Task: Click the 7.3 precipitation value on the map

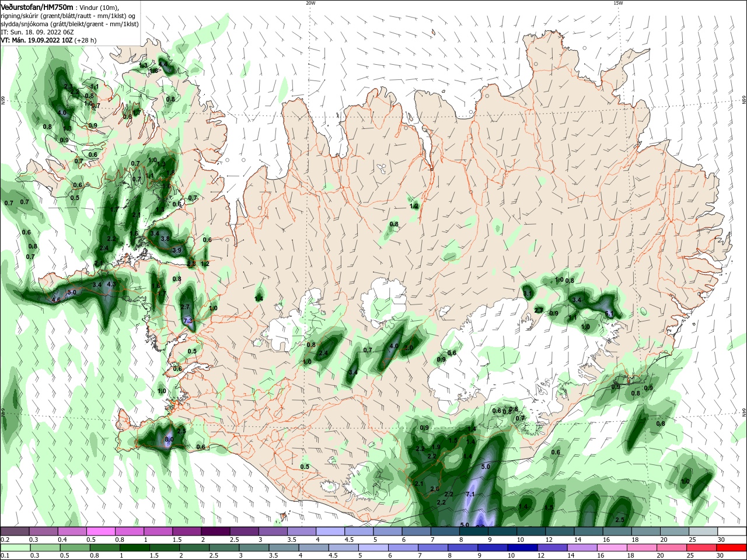Action: point(188,321)
